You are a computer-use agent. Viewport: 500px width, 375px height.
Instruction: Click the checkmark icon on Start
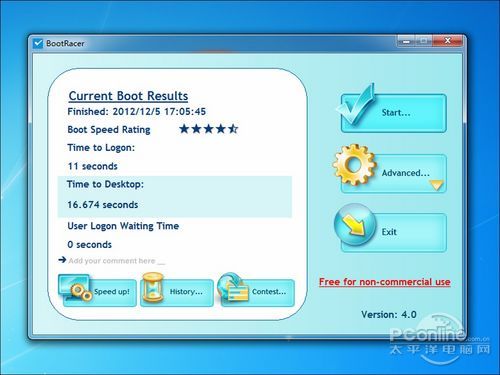[356, 105]
